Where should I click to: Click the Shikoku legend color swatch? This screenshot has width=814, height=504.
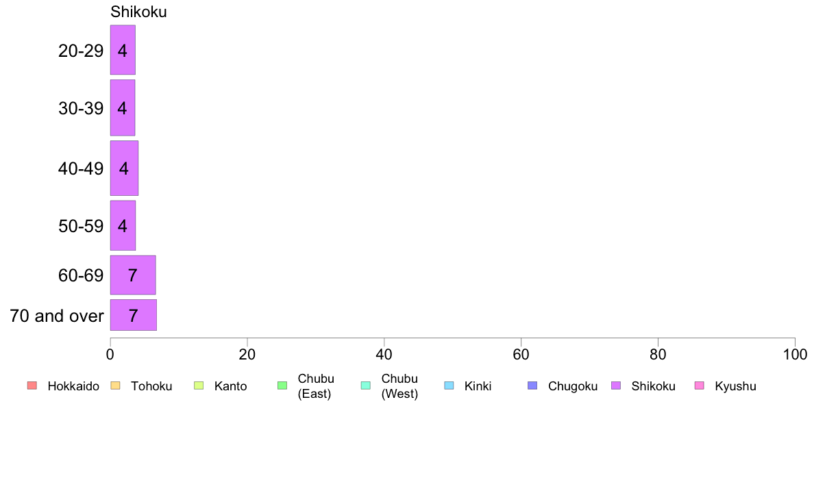616,386
